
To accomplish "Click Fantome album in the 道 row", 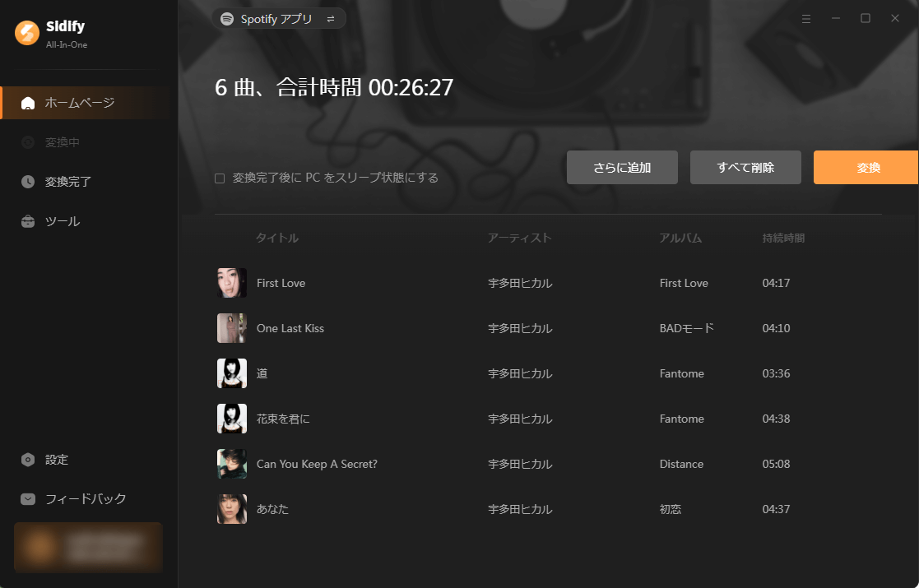I will point(681,373).
